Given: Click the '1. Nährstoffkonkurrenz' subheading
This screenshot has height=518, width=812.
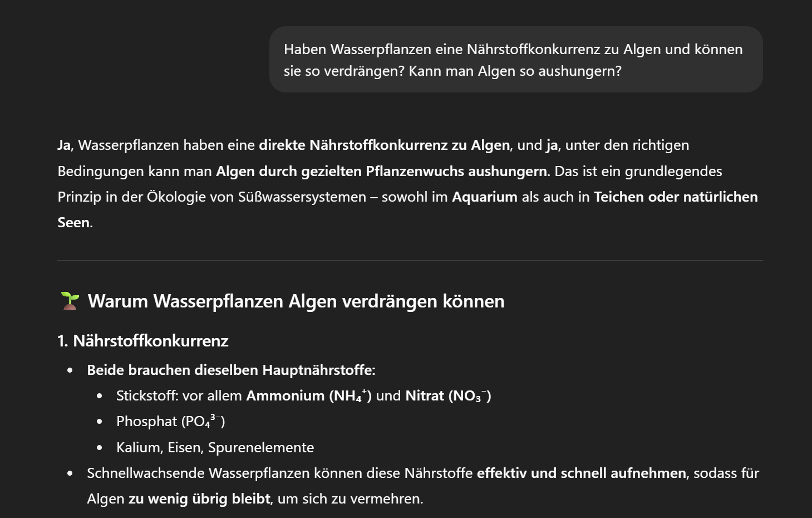Looking at the screenshot, I should pos(143,341).
